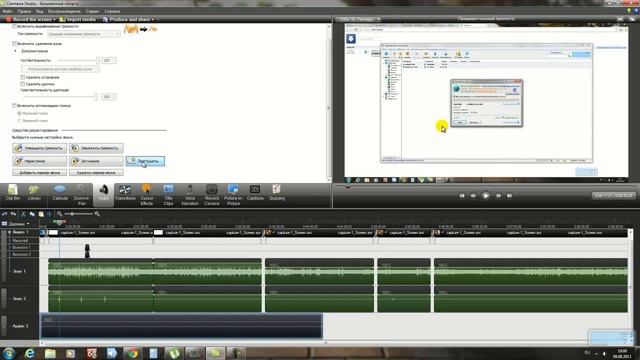Click the volume up button
640x360 pixels.
(x=96, y=148)
